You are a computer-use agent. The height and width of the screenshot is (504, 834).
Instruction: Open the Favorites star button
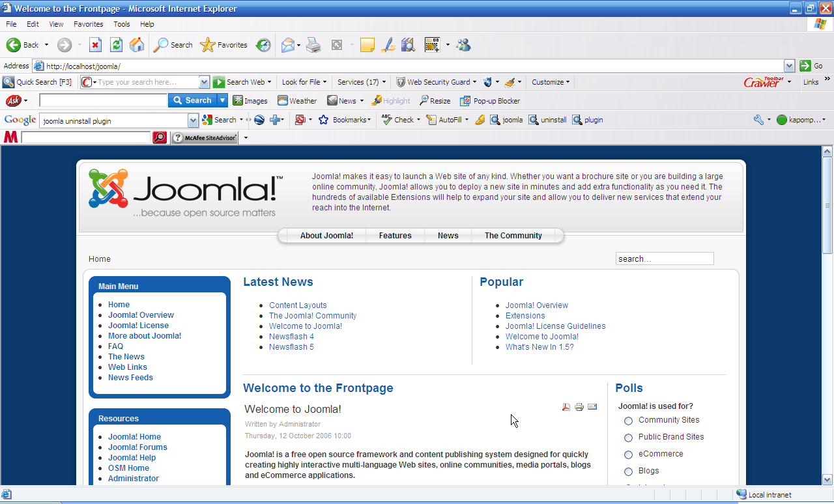point(223,45)
